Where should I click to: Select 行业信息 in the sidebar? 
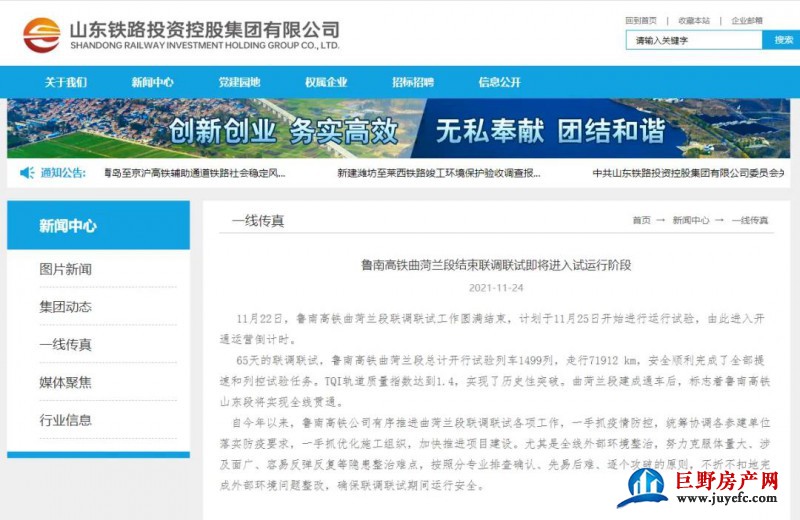(x=65, y=420)
